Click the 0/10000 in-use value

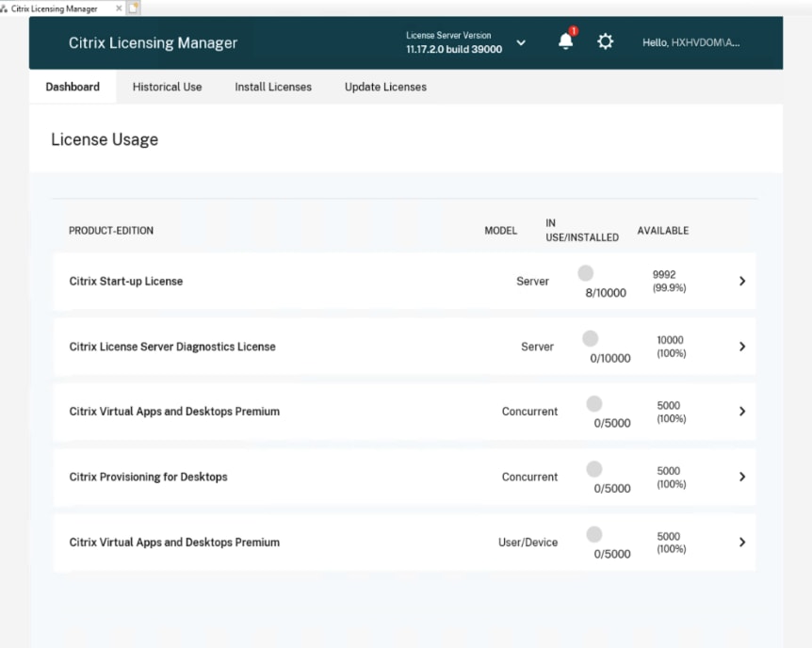(x=610, y=358)
